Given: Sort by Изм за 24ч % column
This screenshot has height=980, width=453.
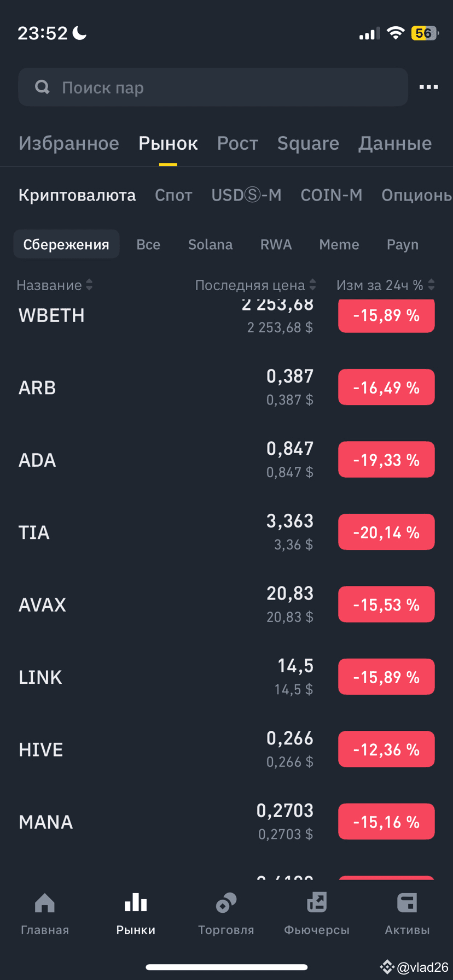Looking at the screenshot, I should click(385, 285).
